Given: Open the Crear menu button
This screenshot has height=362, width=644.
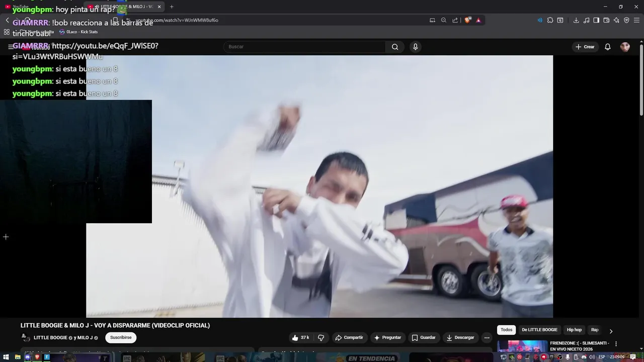Looking at the screenshot, I should 585,47.
